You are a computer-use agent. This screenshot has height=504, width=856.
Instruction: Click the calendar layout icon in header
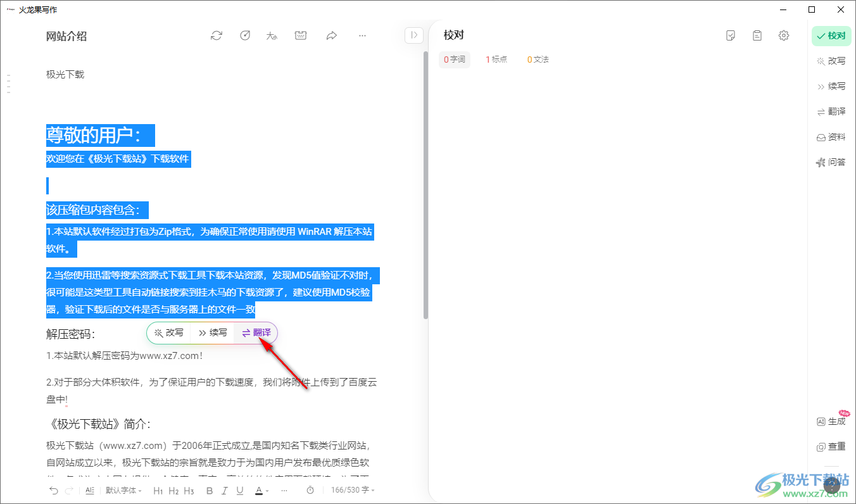click(x=301, y=36)
